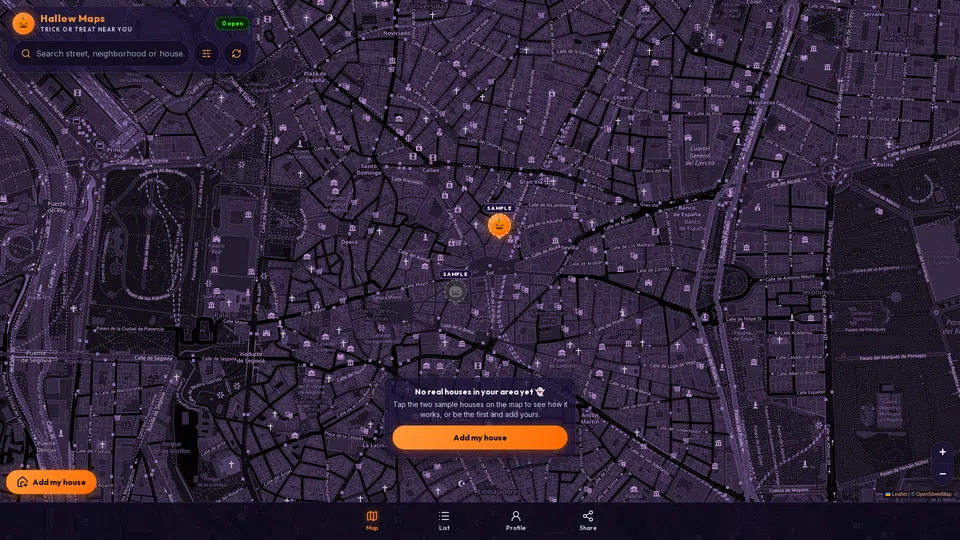Click the 'Hallow Maps' title text

point(72,19)
